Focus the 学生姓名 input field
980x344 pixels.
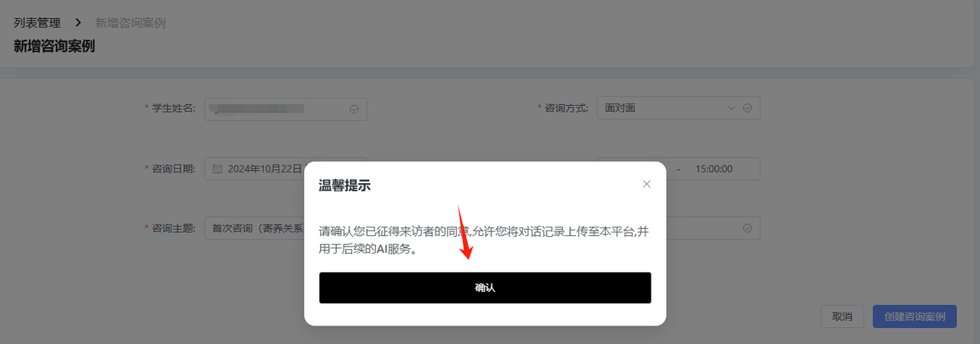tap(286, 109)
